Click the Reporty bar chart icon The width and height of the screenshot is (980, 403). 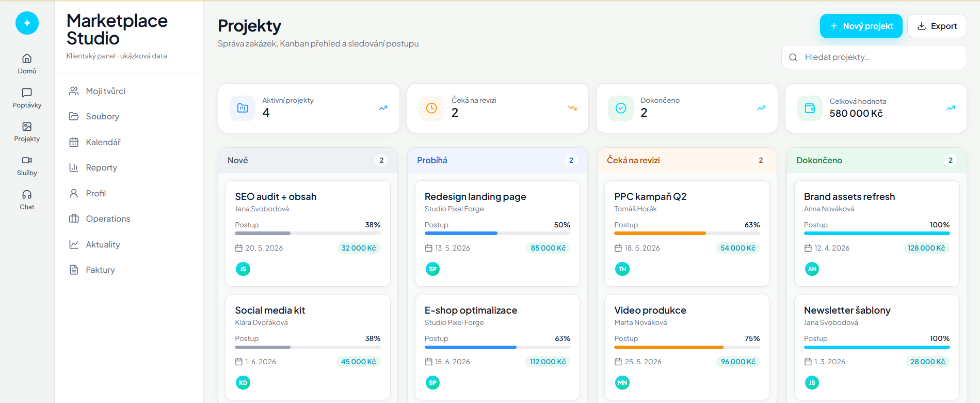tap(74, 167)
